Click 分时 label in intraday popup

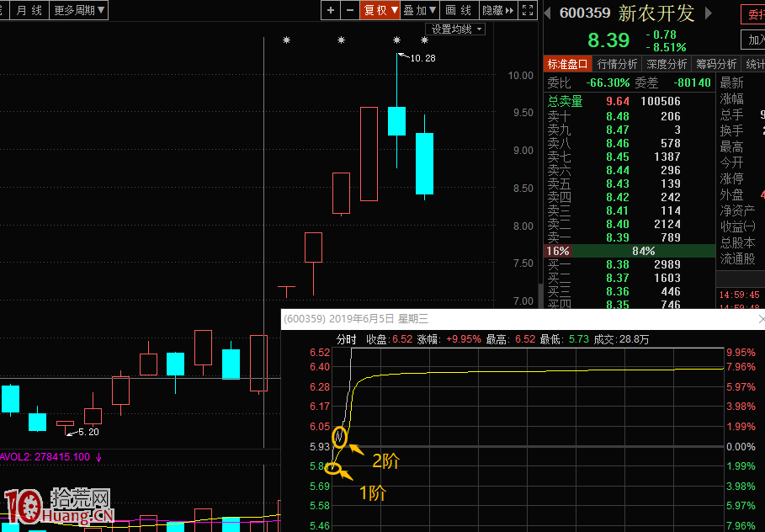[347, 339]
